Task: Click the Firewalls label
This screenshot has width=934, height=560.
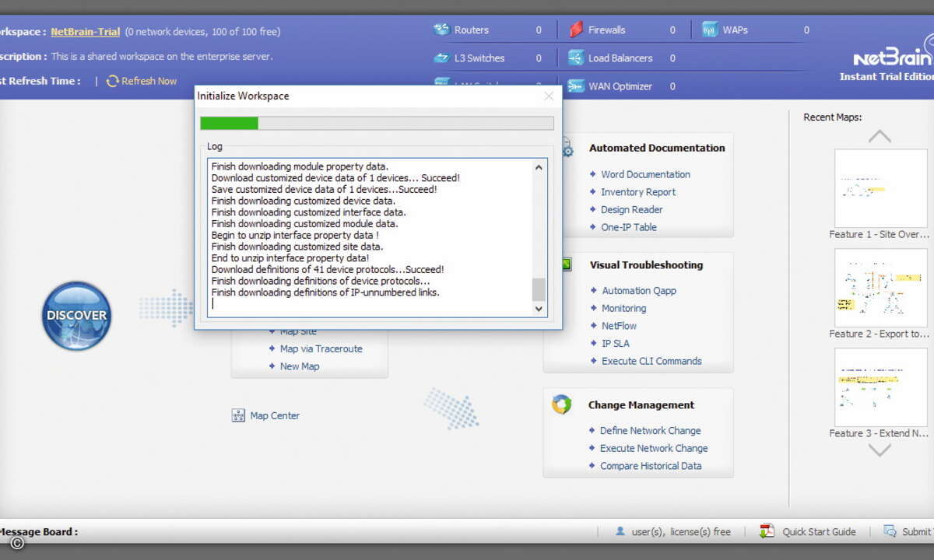Action: click(607, 30)
